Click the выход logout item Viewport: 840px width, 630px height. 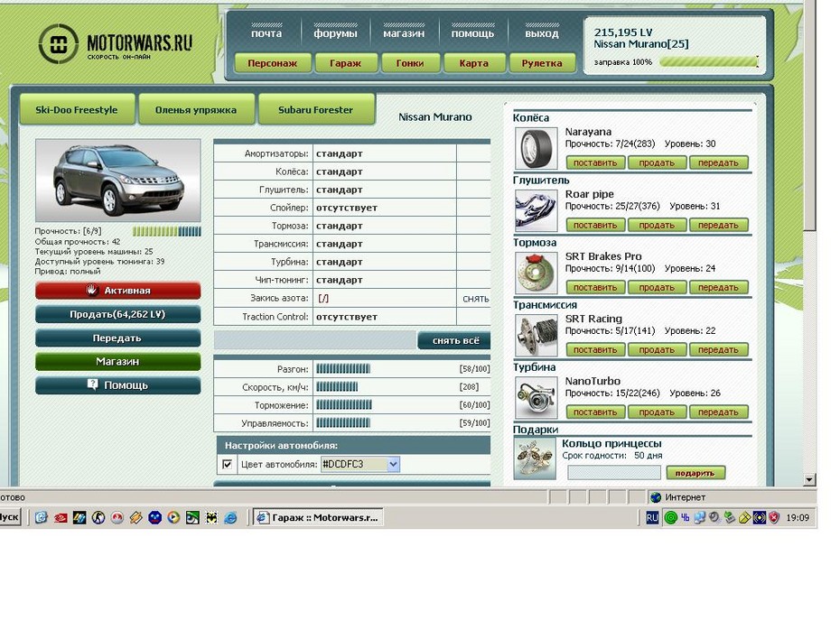click(542, 33)
